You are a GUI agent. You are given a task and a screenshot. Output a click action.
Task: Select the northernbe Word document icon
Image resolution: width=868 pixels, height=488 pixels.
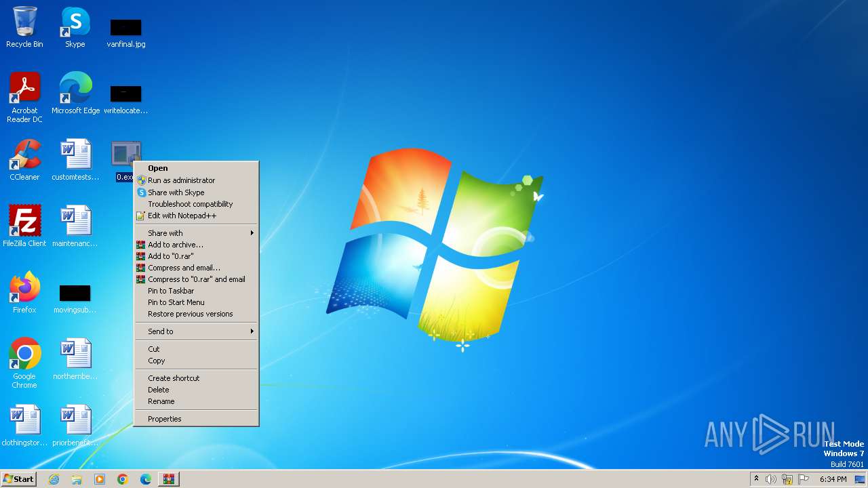[x=75, y=359]
